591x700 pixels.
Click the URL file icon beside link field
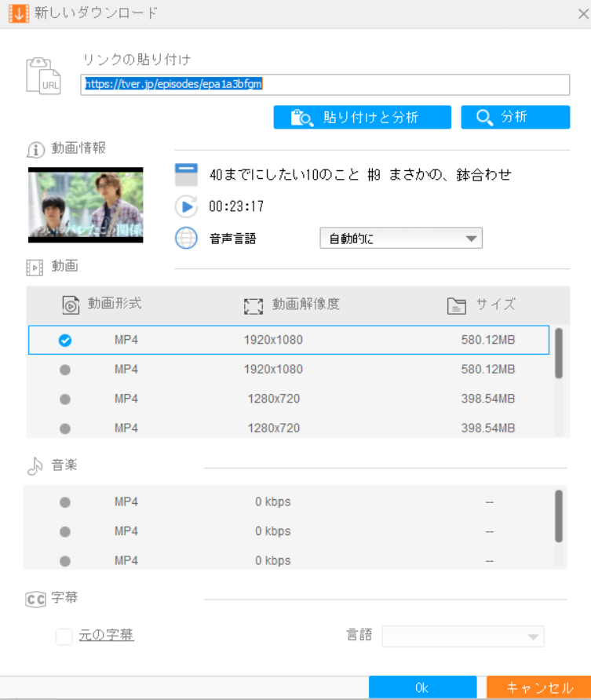[x=43, y=76]
